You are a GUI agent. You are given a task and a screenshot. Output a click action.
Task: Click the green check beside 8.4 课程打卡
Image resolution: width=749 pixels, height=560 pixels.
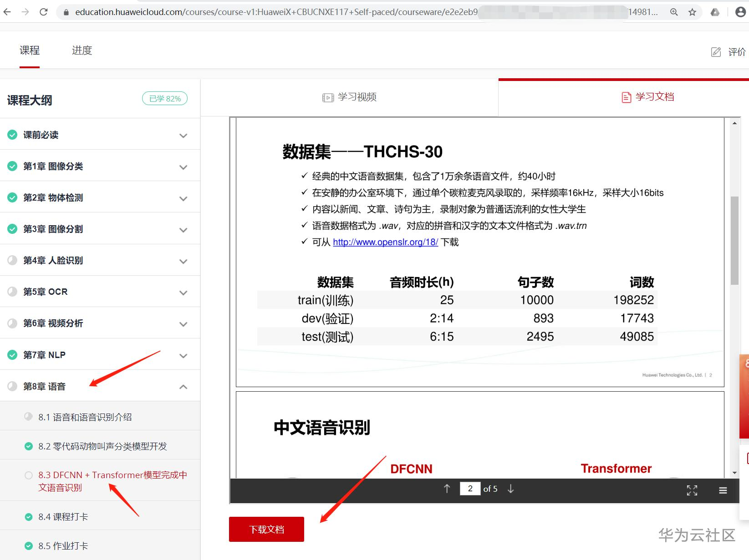(x=29, y=517)
